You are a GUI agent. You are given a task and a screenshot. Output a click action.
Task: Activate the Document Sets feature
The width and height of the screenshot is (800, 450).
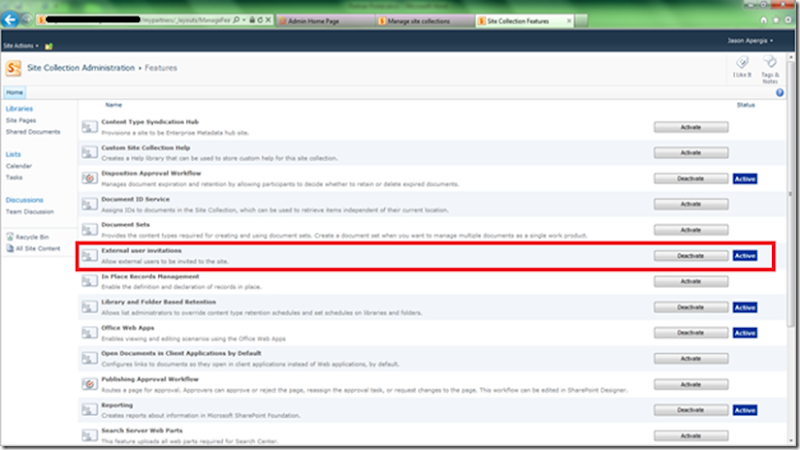[691, 230]
